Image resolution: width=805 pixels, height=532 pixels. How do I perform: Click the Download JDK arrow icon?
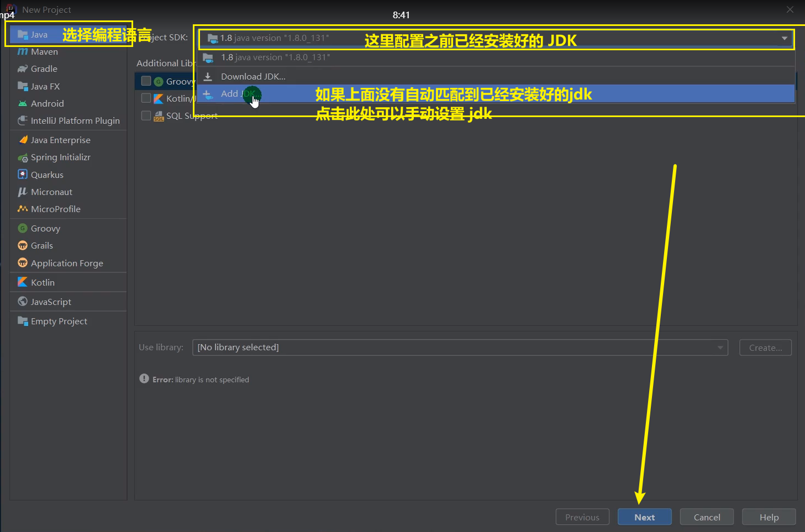[x=208, y=76]
